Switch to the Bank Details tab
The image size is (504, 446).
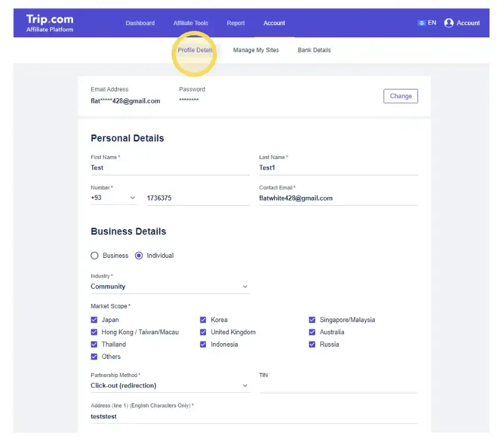314,50
